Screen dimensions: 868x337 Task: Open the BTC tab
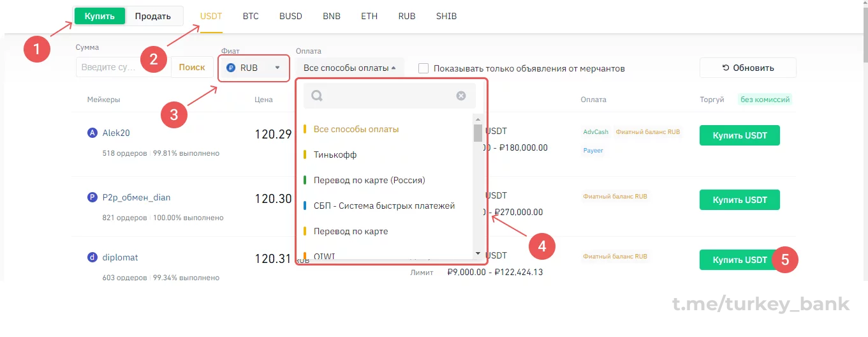click(x=251, y=16)
